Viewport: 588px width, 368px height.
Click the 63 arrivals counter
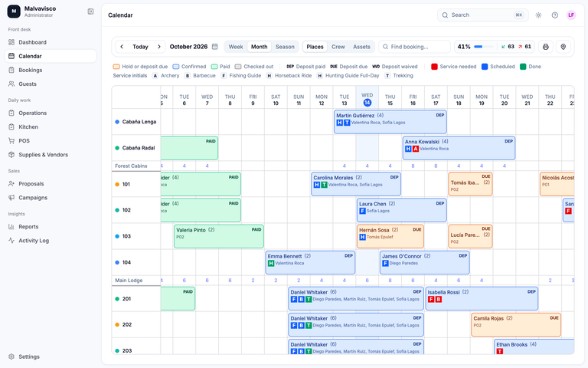pyautogui.click(x=508, y=47)
